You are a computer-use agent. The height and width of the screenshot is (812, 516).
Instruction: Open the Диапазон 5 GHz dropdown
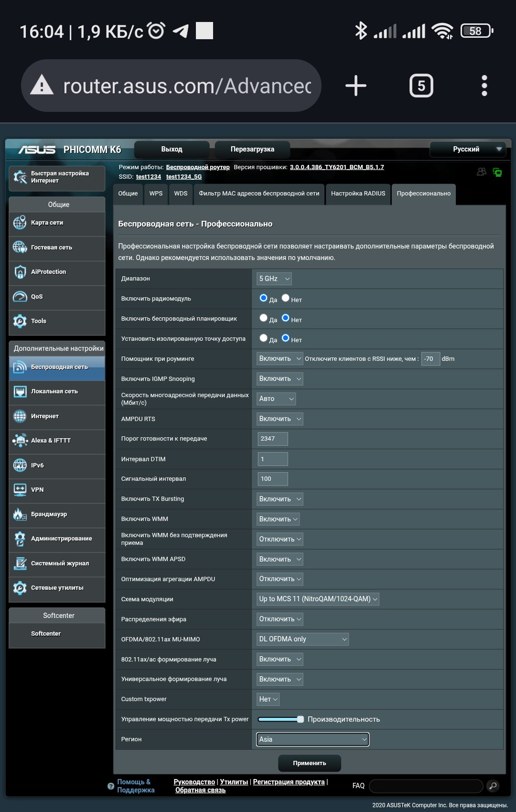274,279
